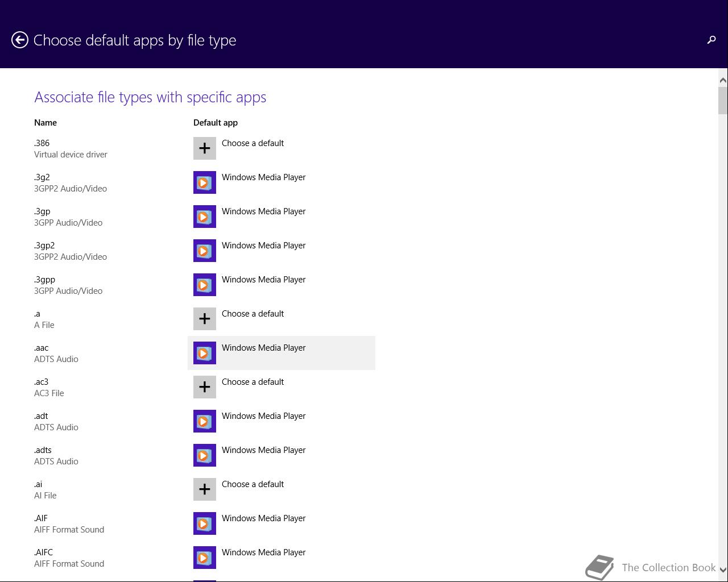Click Virtual device driver description
This screenshot has height=582, width=728.
point(71,155)
